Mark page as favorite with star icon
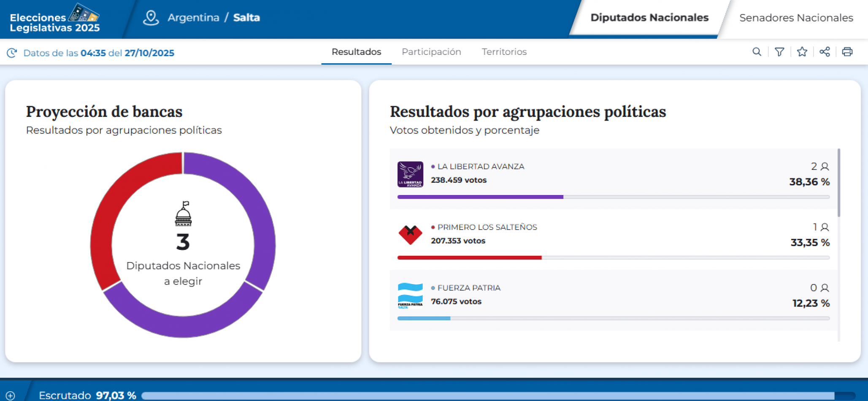 click(x=802, y=52)
